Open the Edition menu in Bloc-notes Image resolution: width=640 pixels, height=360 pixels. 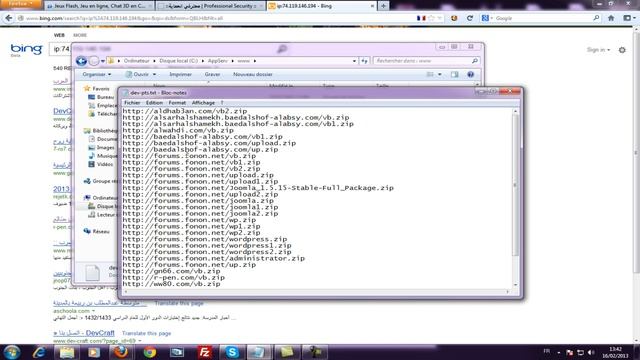click(154, 103)
